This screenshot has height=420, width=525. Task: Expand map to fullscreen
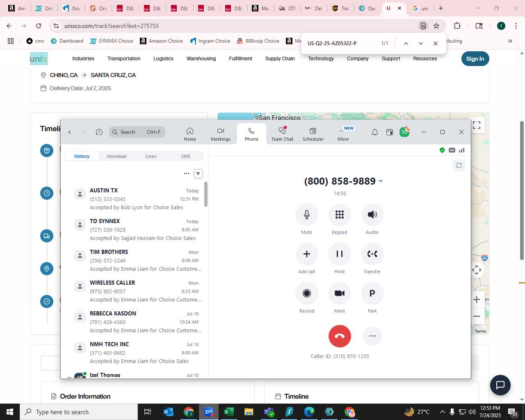point(477,125)
